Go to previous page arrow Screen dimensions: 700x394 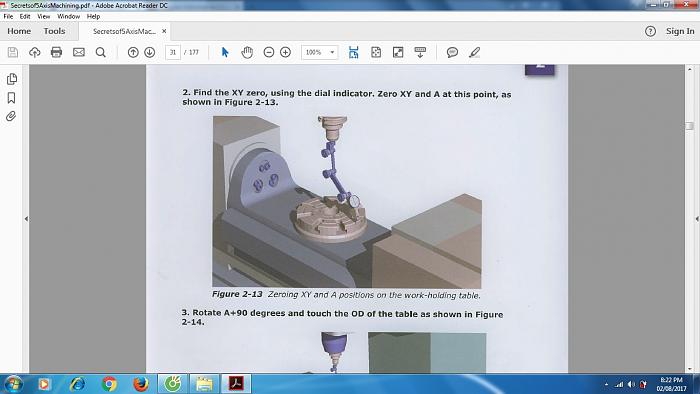133,52
